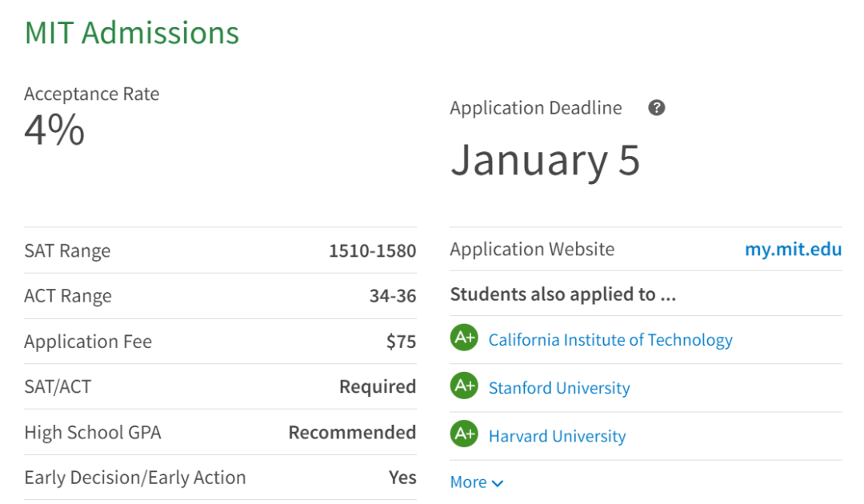
Task: Click the Early Decision/Early Action row label
Action: pos(135,478)
